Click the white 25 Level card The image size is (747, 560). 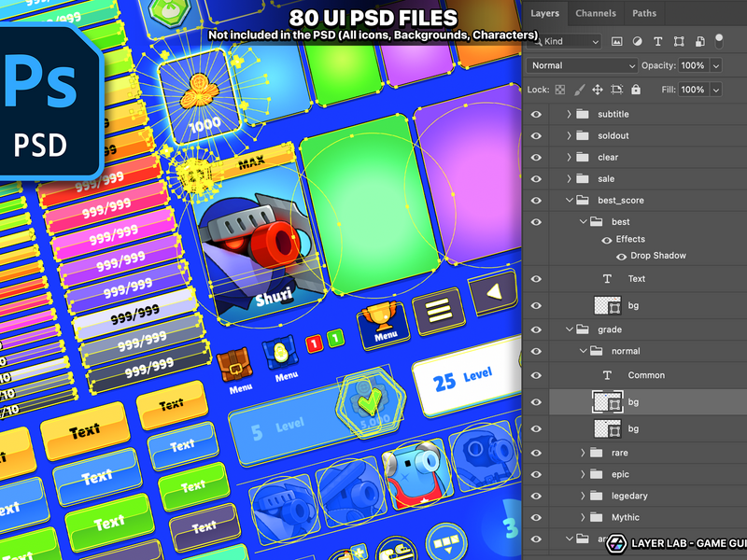467,376
